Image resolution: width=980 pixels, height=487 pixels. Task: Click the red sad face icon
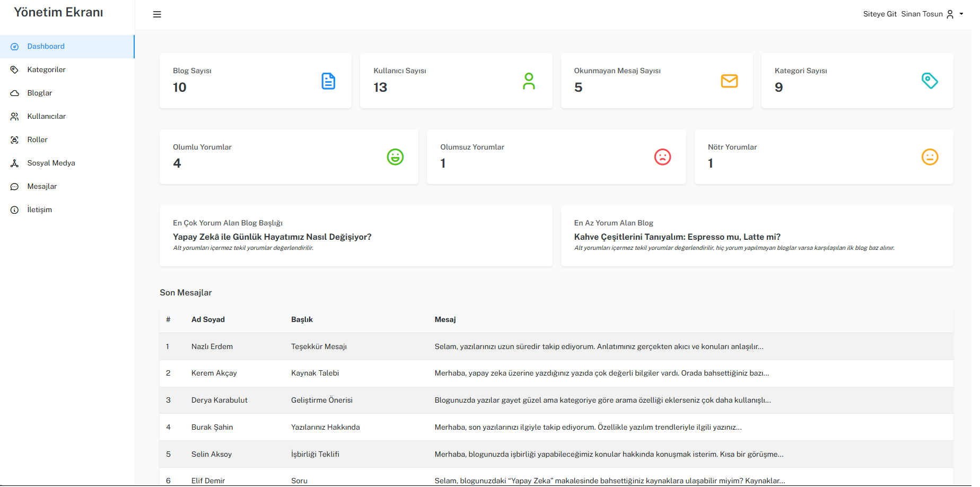pos(662,157)
